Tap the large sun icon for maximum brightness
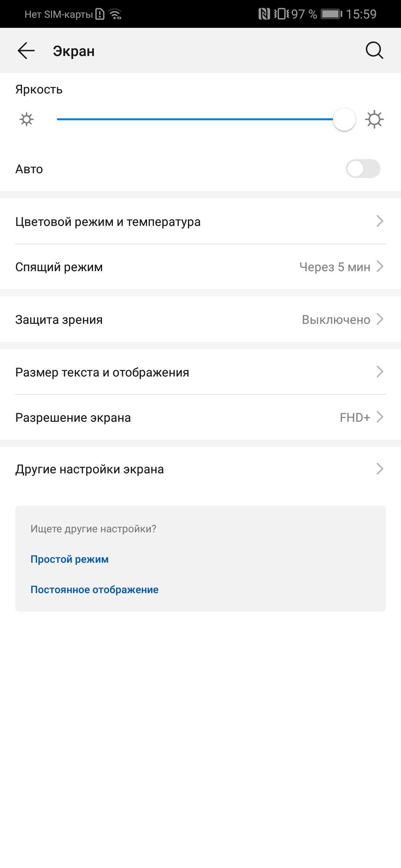 pos(374,119)
